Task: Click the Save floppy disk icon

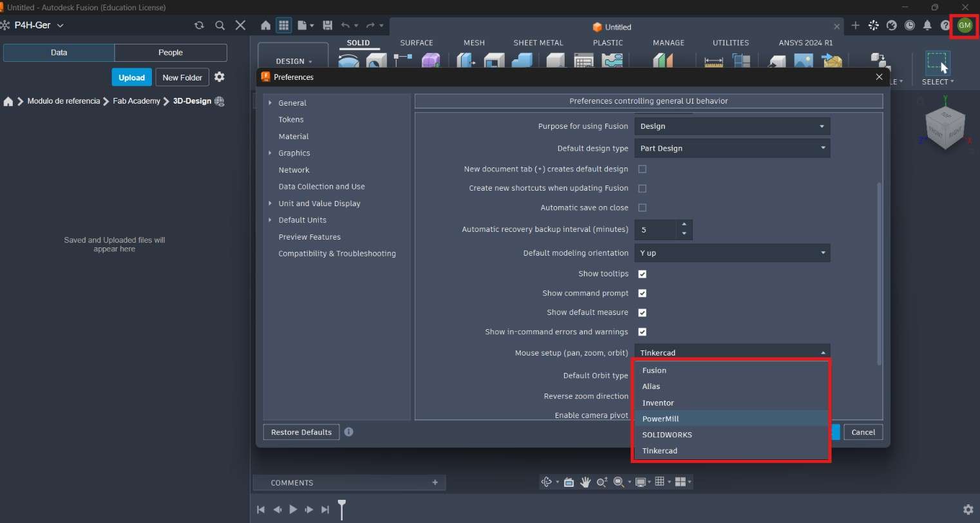Action: click(327, 25)
